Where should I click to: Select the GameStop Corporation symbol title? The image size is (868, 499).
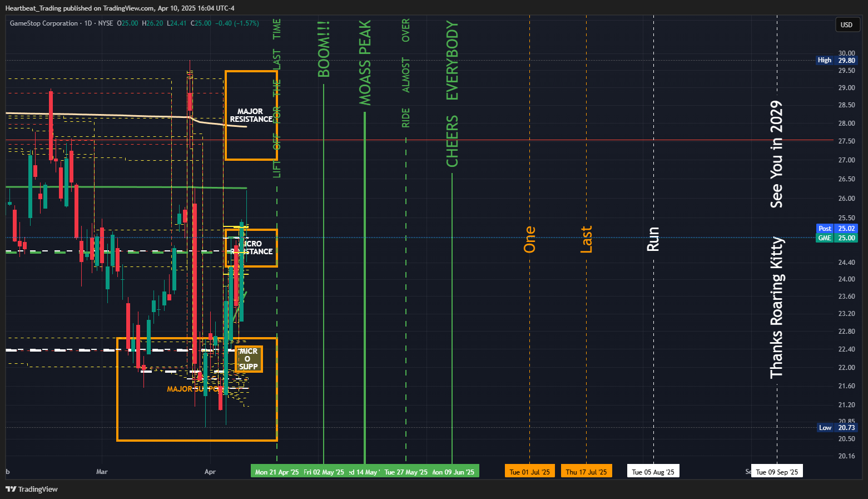coord(44,23)
